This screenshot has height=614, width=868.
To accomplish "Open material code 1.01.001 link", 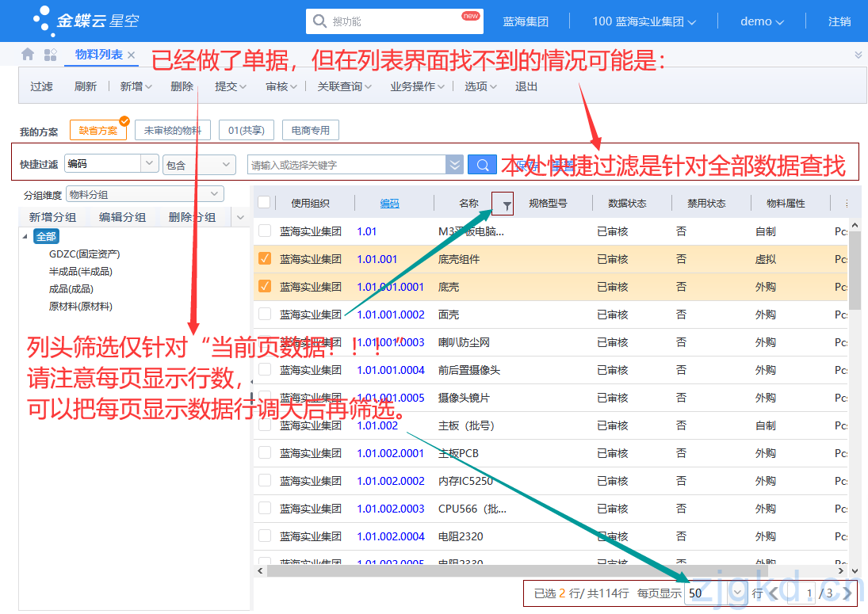I will [377, 259].
